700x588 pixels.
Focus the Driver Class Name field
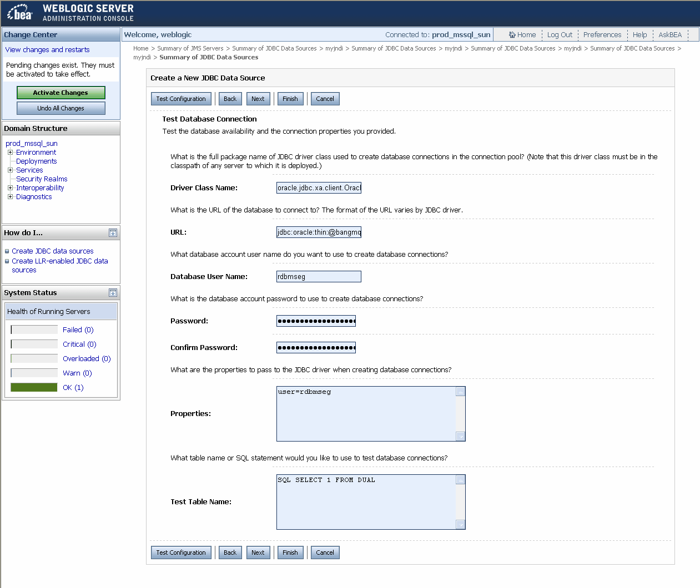point(319,188)
